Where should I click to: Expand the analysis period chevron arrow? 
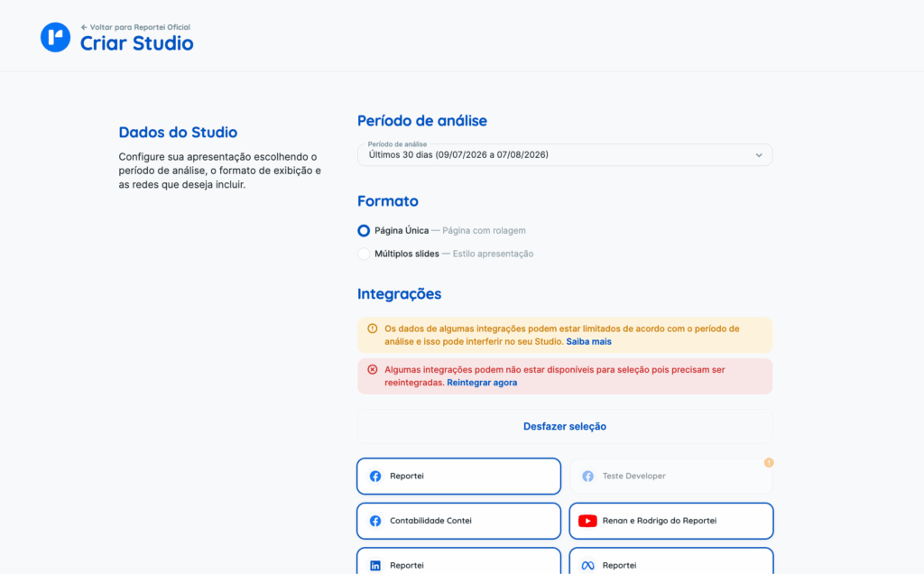click(759, 155)
